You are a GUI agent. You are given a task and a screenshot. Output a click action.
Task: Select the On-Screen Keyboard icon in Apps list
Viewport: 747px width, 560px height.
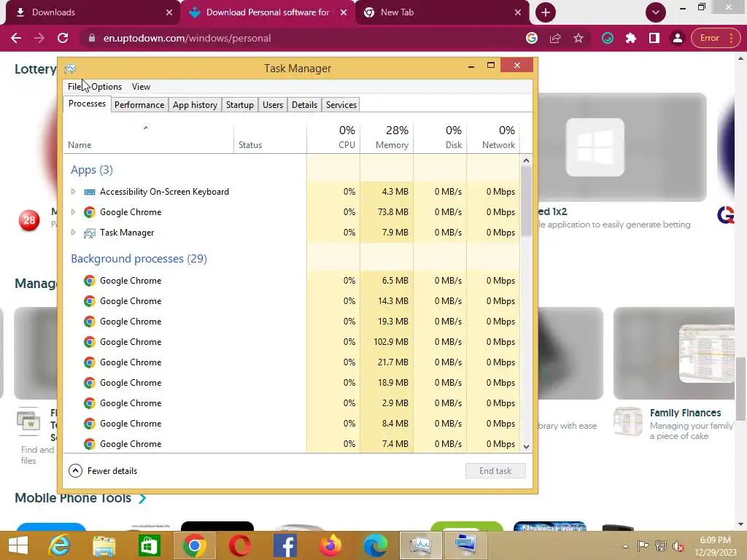click(x=90, y=192)
